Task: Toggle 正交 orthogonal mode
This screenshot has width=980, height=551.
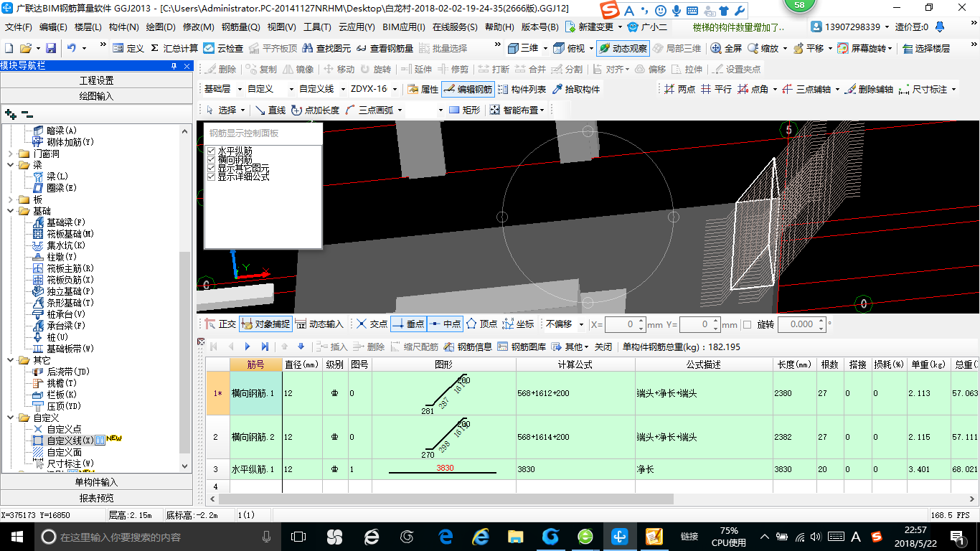Action: coord(220,324)
